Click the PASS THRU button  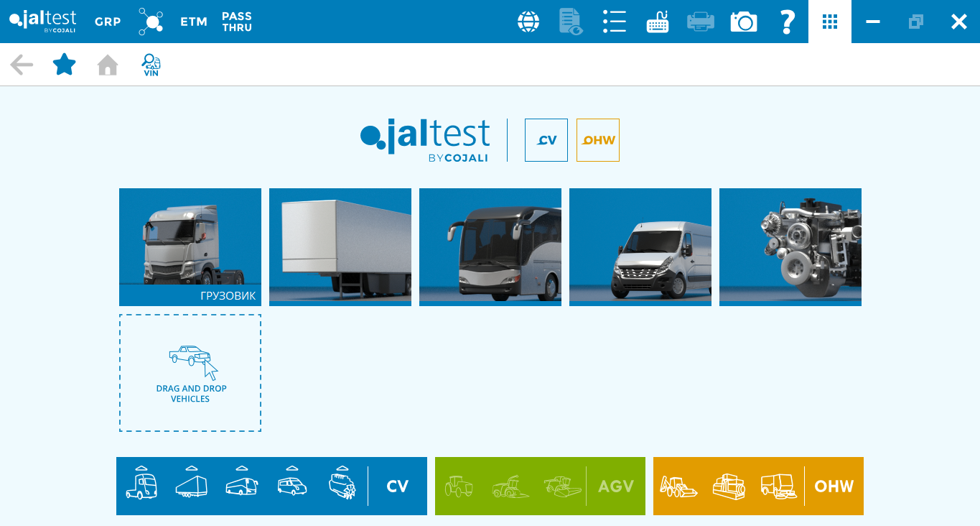(x=237, y=22)
